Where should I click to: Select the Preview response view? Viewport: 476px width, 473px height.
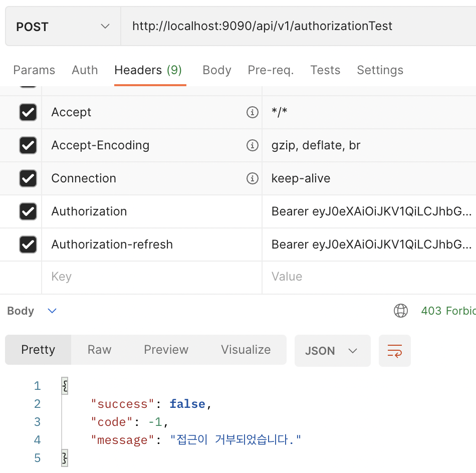click(x=166, y=350)
